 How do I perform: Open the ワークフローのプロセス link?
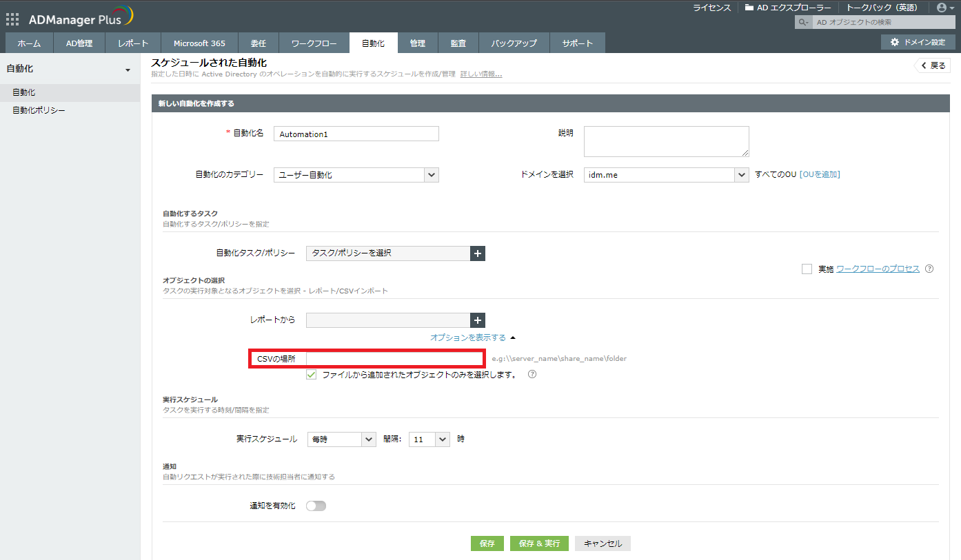coord(878,269)
